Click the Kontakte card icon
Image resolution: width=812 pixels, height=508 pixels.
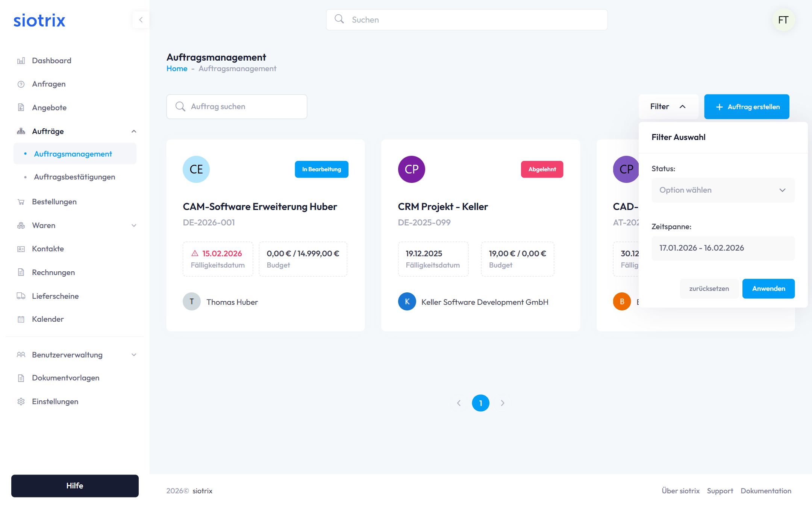point(21,249)
